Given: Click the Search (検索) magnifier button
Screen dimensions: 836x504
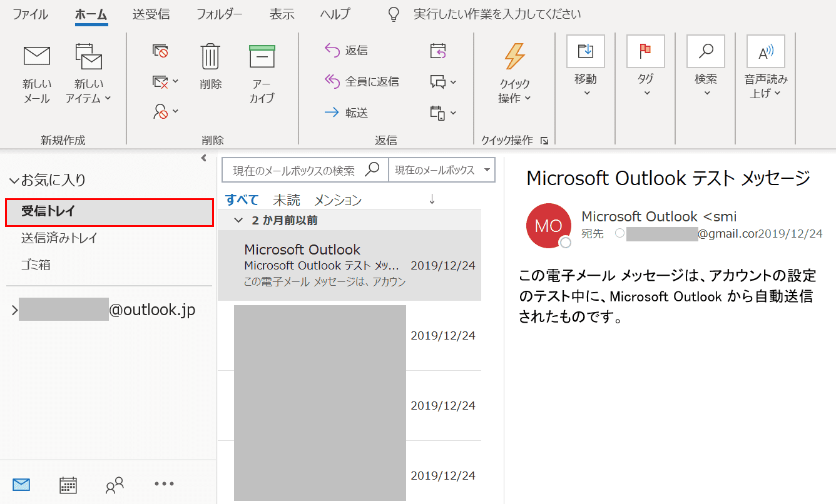Looking at the screenshot, I should (706, 51).
